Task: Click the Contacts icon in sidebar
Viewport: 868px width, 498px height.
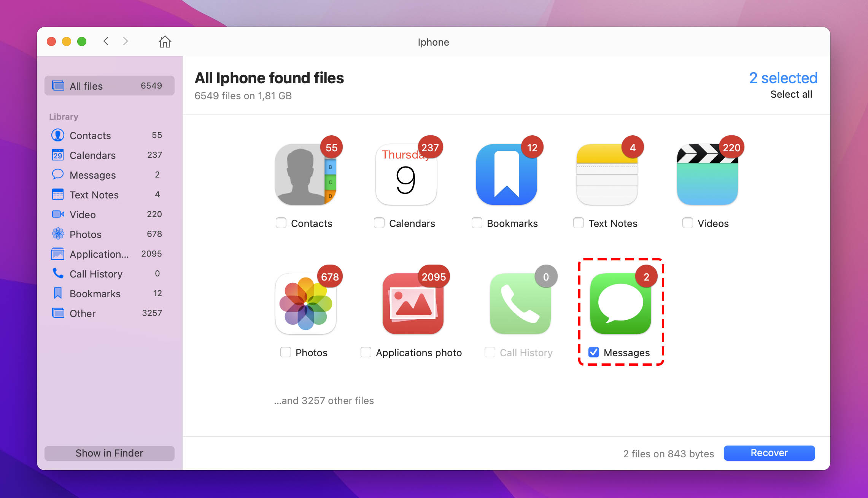Action: tap(58, 135)
